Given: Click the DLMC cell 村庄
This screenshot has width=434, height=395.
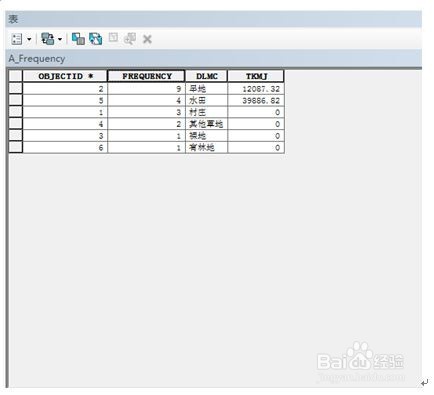Looking at the screenshot, I should point(206,112).
